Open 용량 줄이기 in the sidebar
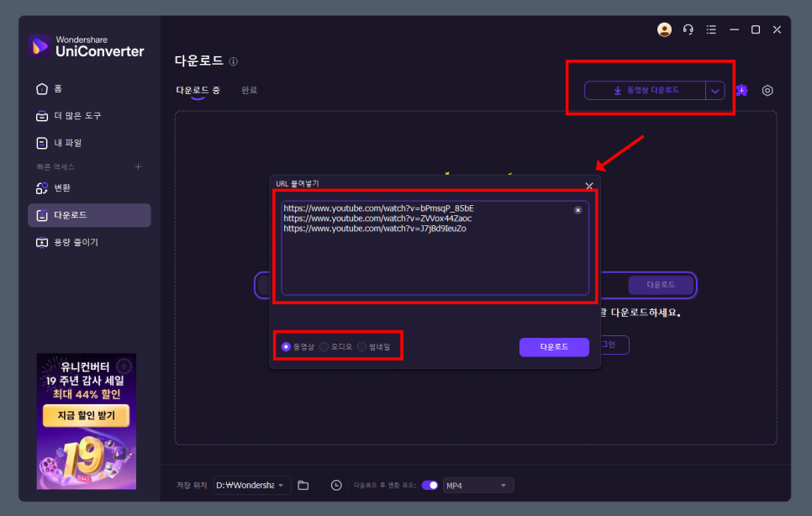Viewport: 812px width, 516px height. [90, 242]
